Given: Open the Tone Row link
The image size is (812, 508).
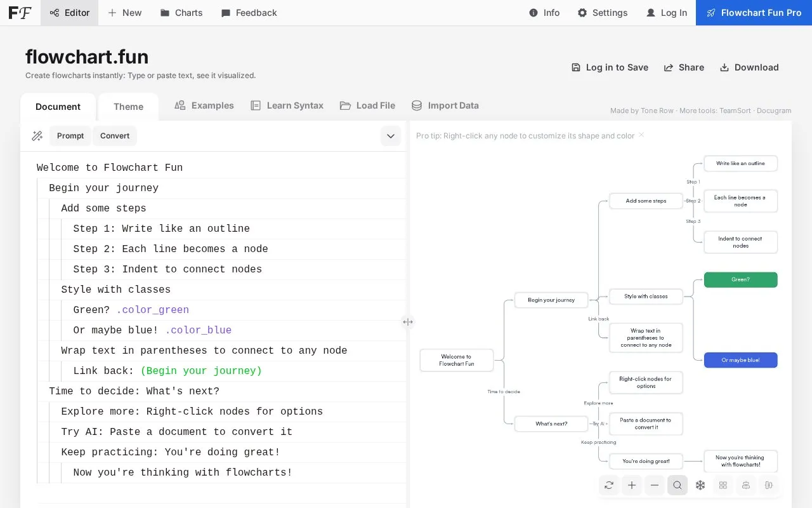Looking at the screenshot, I should (657, 110).
